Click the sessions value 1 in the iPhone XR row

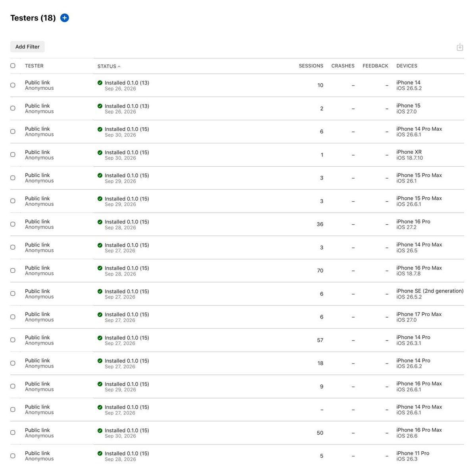[322, 155]
